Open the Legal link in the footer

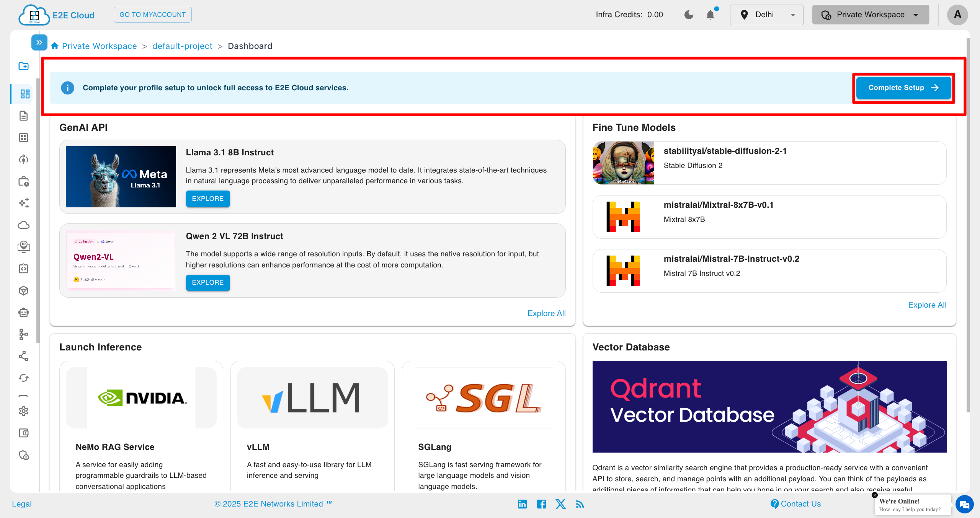click(22, 504)
